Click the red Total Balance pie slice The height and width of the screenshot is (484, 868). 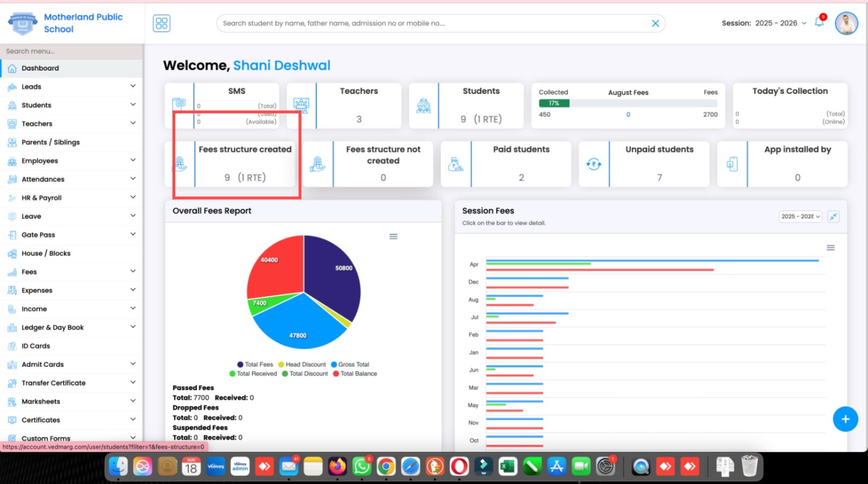pyautogui.click(x=274, y=271)
